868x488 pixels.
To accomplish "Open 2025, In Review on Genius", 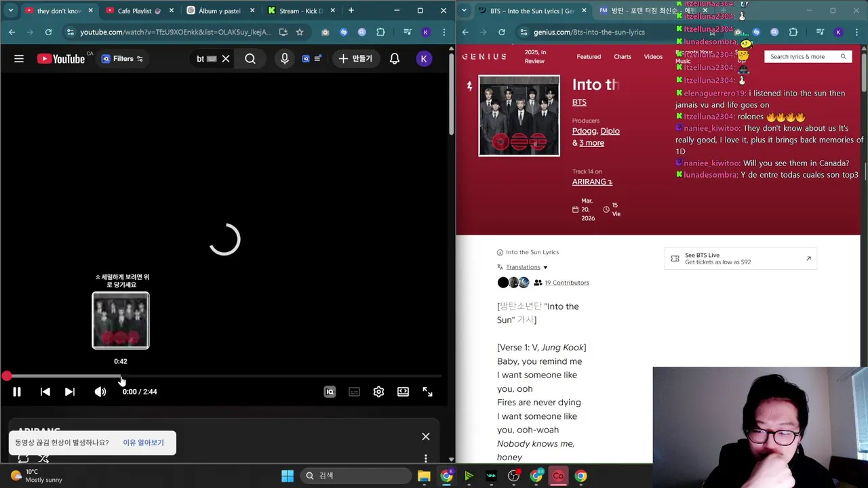I will [x=534, y=57].
